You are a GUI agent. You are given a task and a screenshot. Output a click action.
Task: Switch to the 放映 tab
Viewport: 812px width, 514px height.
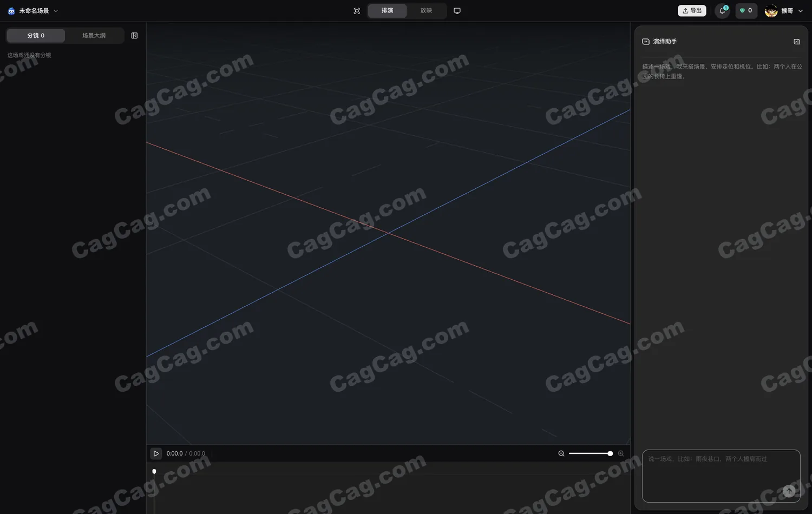click(x=427, y=11)
